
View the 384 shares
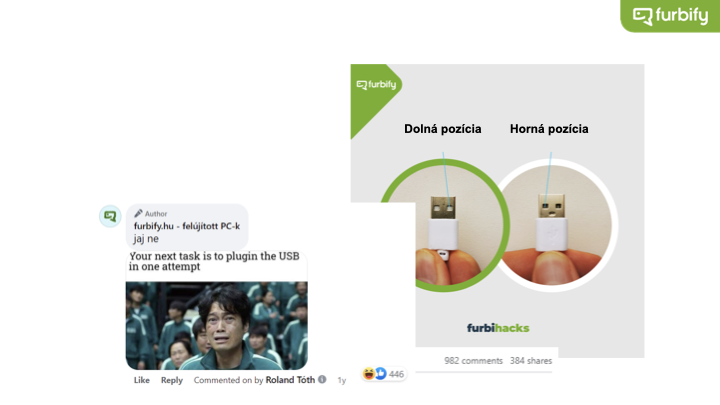tap(531, 361)
